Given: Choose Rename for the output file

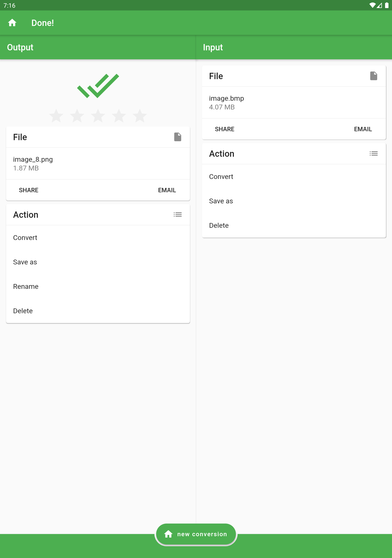Looking at the screenshot, I should [x=98, y=287].
